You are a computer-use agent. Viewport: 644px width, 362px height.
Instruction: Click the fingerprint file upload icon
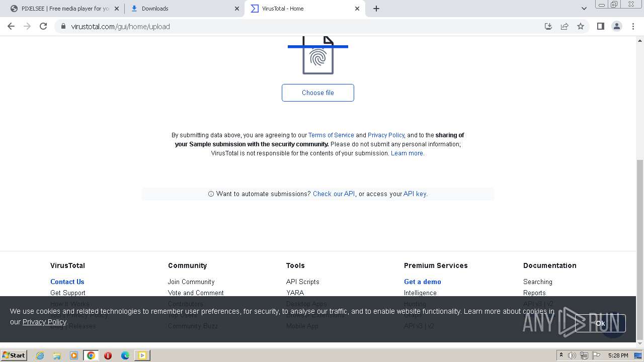tap(318, 55)
